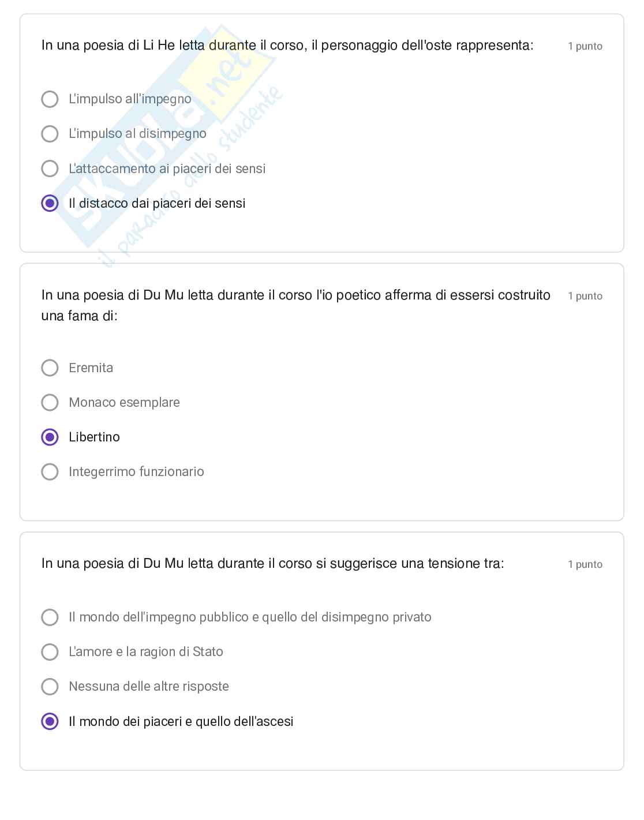Image resolution: width=644 pixels, height=820 pixels.
Task: Click "1 punto" label on tensione question
Action: point(585,564)
